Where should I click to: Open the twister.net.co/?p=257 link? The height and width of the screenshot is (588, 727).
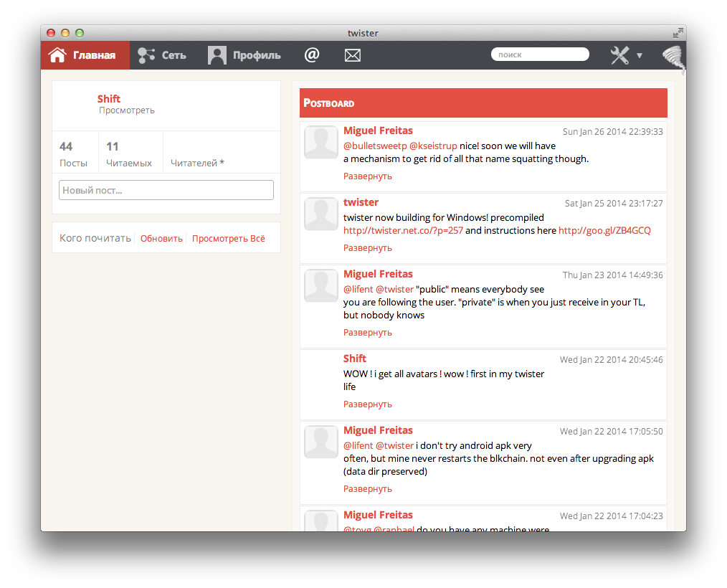[x=403, y=230]
